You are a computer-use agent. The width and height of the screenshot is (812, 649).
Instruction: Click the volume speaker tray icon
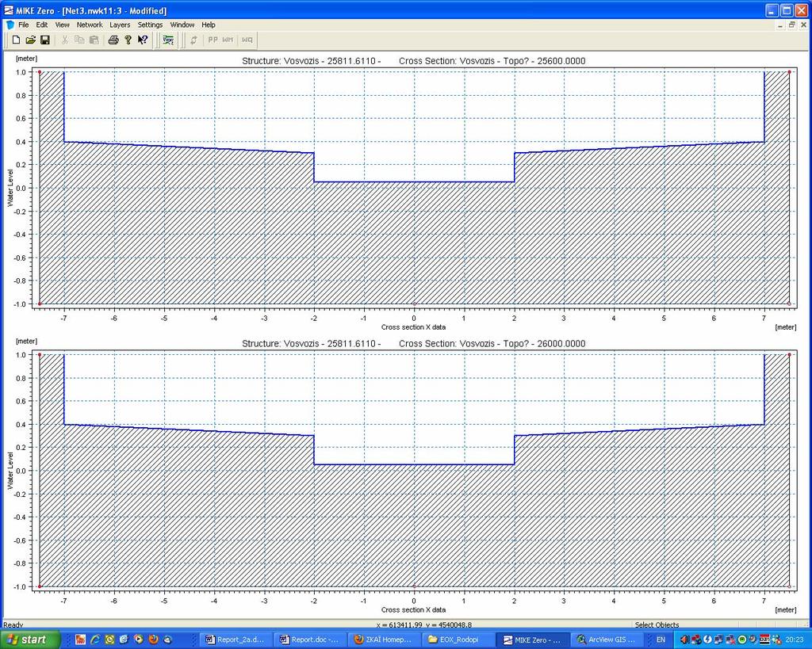tap(684, 639)
